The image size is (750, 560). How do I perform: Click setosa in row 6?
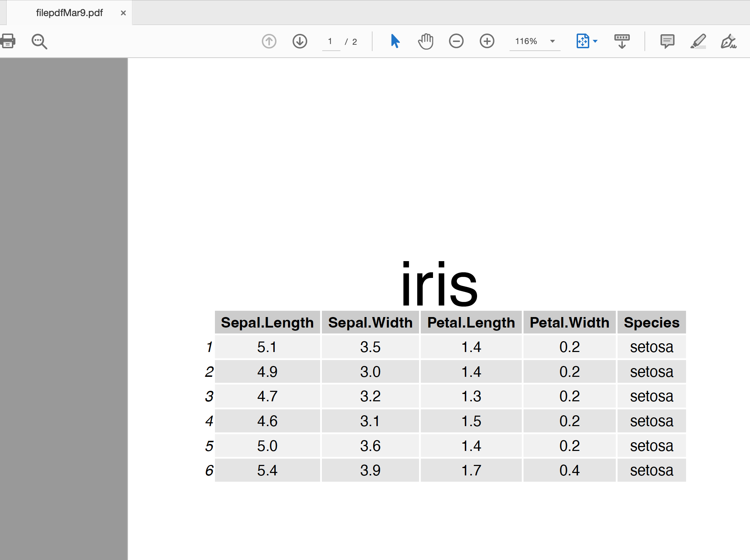click(651, 471)
